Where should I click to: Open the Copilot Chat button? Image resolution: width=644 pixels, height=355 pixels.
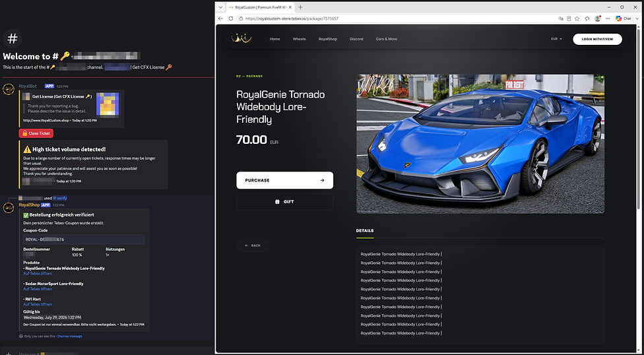623,18
